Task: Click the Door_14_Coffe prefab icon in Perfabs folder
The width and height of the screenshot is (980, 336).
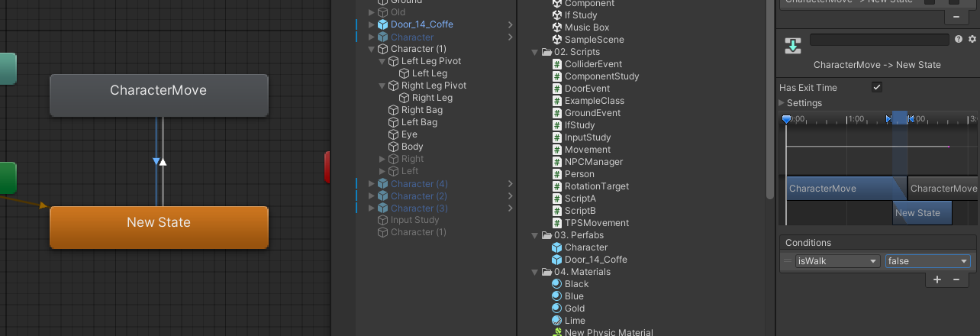Action: (557, 260)
